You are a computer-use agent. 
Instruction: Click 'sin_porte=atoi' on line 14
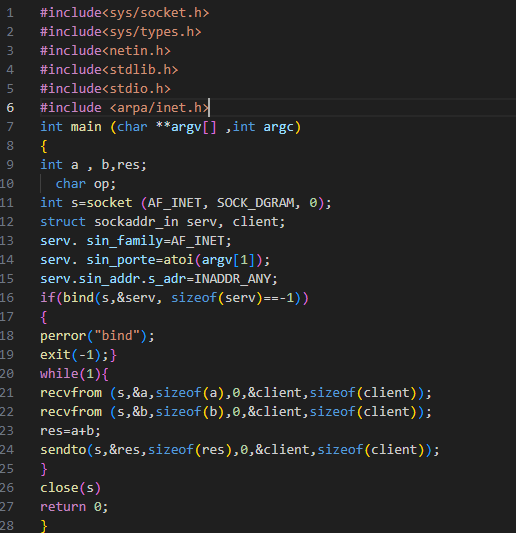point(140,260)
